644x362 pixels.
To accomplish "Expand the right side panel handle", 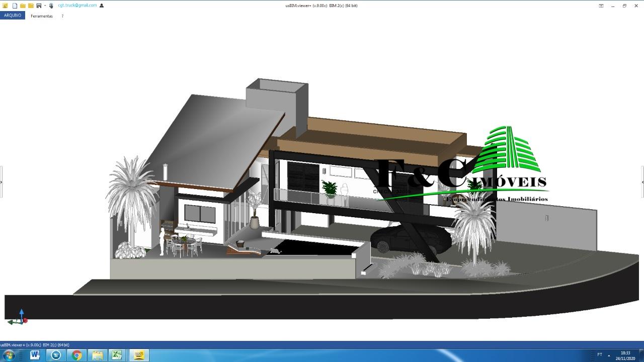I will click(x=642, y=182).
